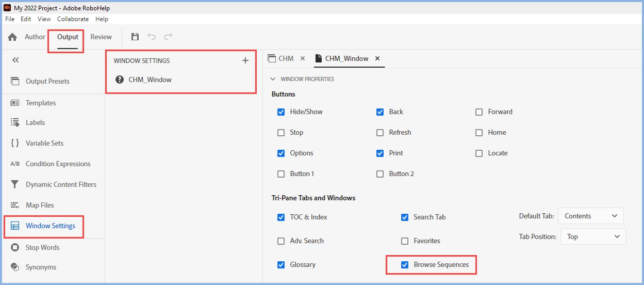
Task: Close the CHM tab
Action: [x=303, y=58]
